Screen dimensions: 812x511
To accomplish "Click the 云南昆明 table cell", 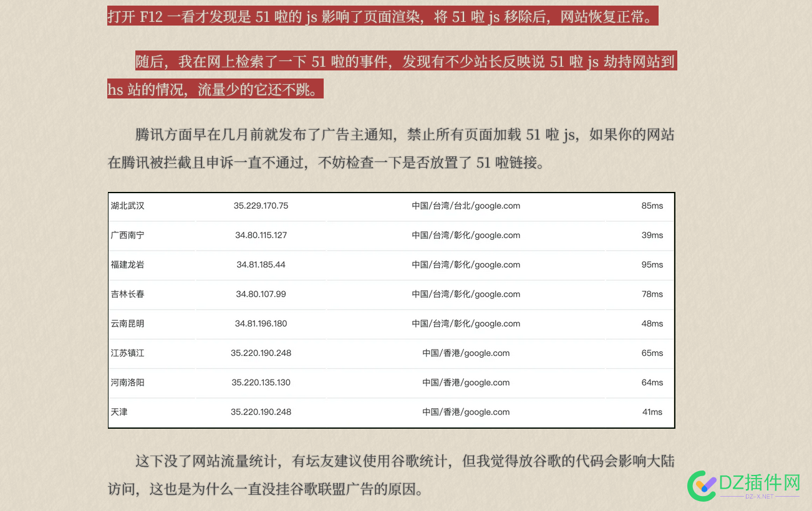I will [x=128, y=323].
